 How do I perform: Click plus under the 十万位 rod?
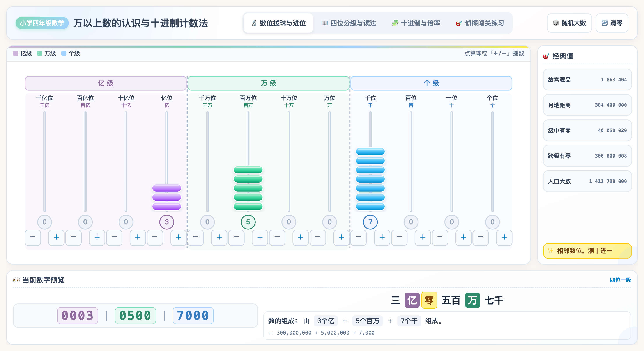(301, 238)
